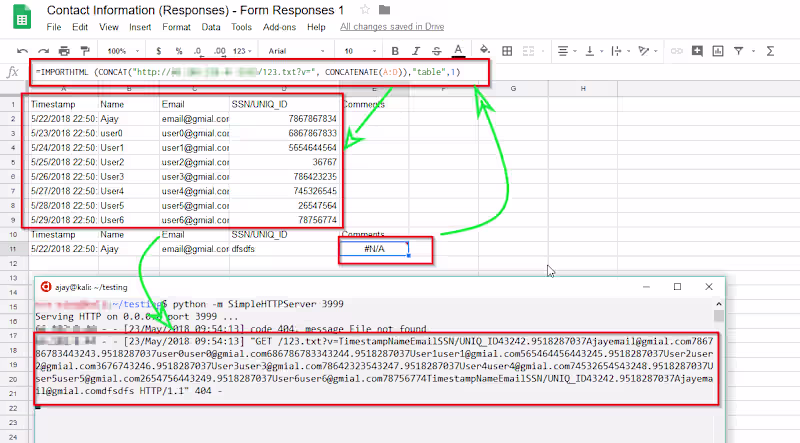Click terminal window scrollbar up arrow
Viewport: 800px width, 443px height.
tap(719, 304)
